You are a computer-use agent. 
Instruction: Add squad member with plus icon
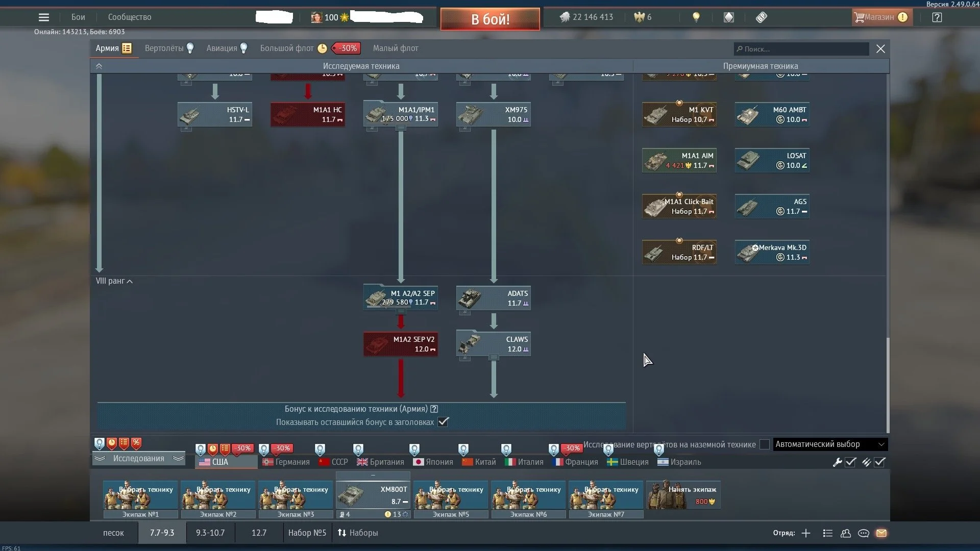tap(806, 533)
